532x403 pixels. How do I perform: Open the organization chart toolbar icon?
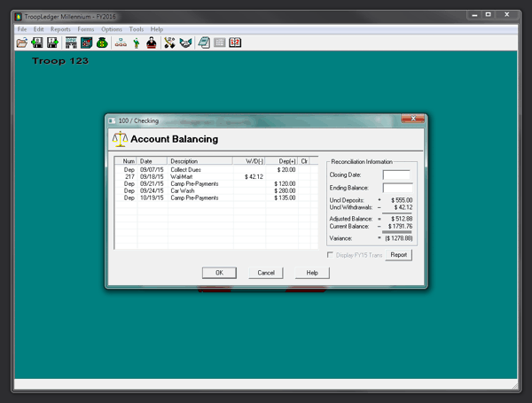121,43
